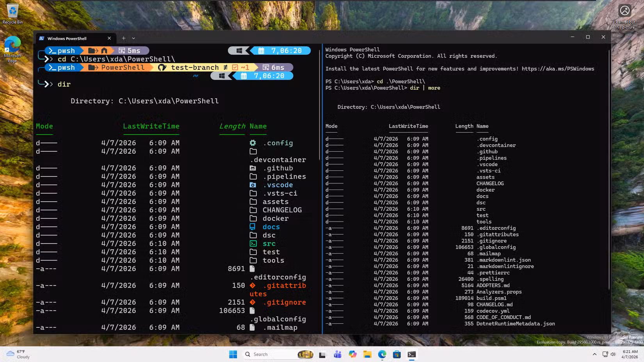Click the 'dir | more' command text
The image size is (644, 362).
tap(425, 88)
